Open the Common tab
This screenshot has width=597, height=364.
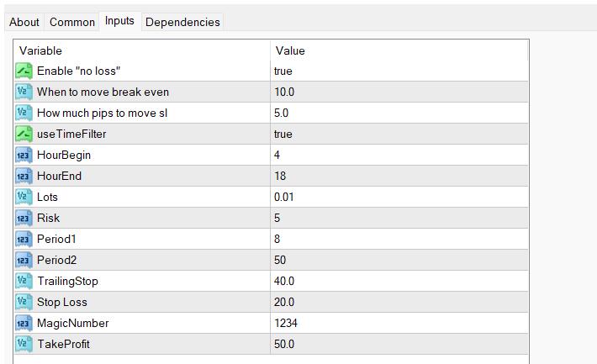pos(72,23)
